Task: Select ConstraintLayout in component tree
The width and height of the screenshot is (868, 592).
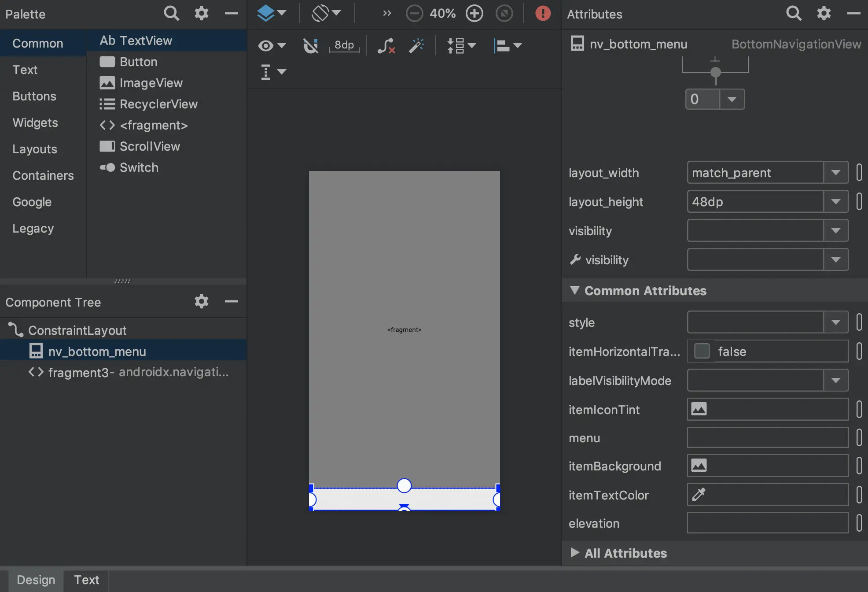Action: (123, 330)
